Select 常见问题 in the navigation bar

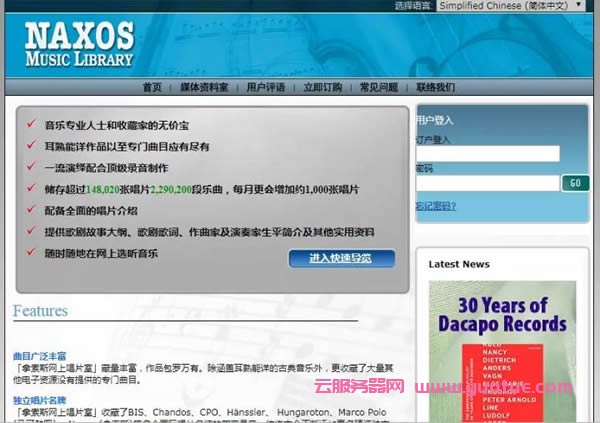click(x=379, y=87)
